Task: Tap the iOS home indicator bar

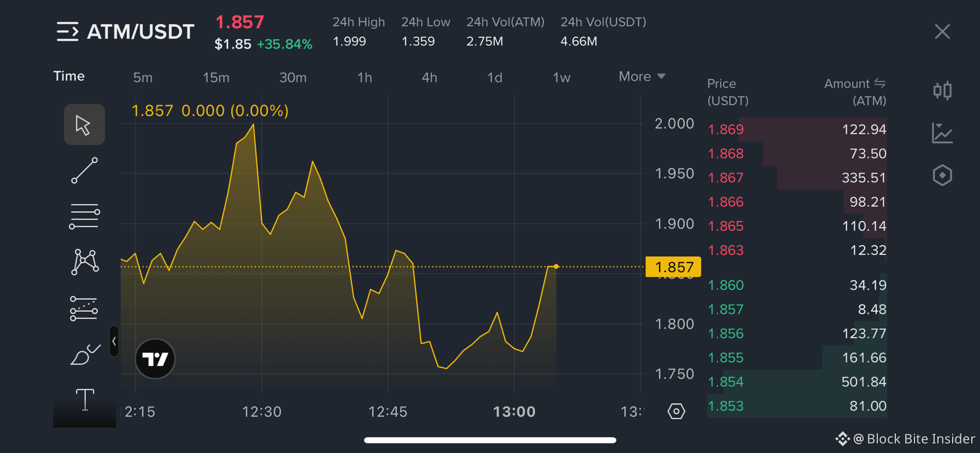Action: 490,440
